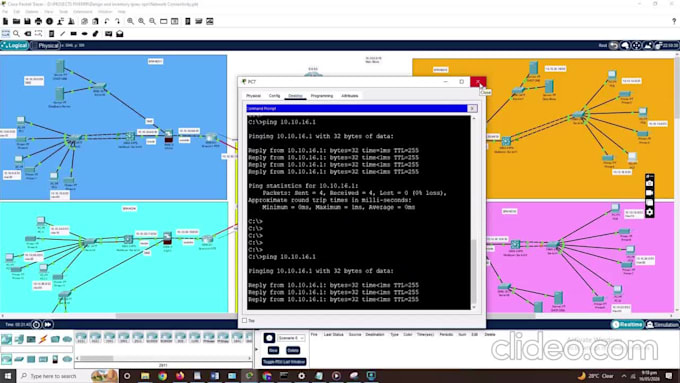Open Firefox from the taskbar

[x=180, y=376]
